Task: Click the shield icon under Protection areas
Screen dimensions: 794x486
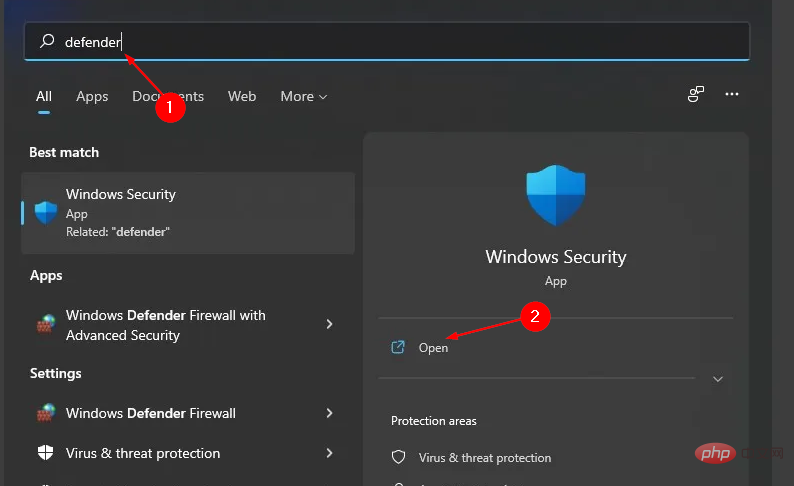Action: (x=398, y=458)
